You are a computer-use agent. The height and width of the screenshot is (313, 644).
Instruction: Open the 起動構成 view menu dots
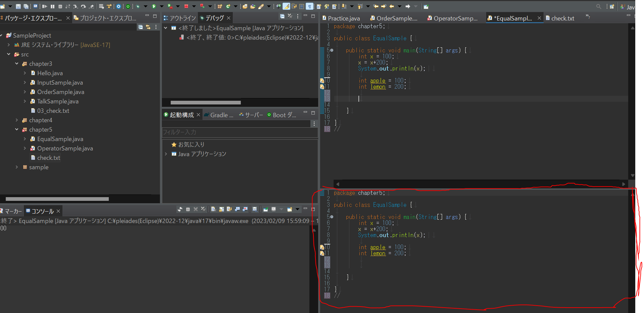(x=314, y=124)
